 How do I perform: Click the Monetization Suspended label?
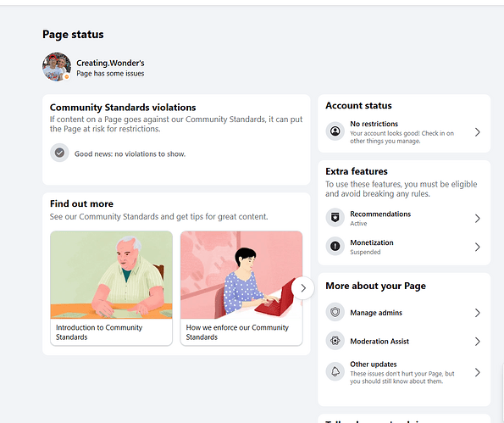click(x=365, y=252)
